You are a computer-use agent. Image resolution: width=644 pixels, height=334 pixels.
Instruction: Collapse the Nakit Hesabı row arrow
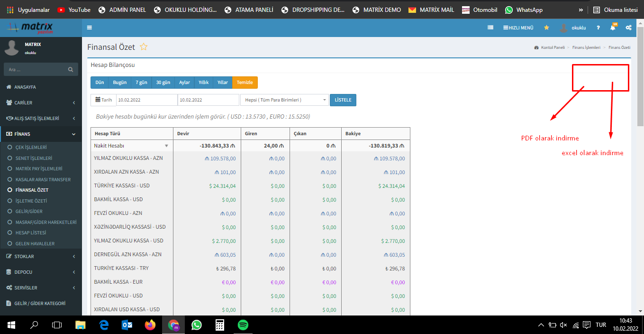[166, 146]
